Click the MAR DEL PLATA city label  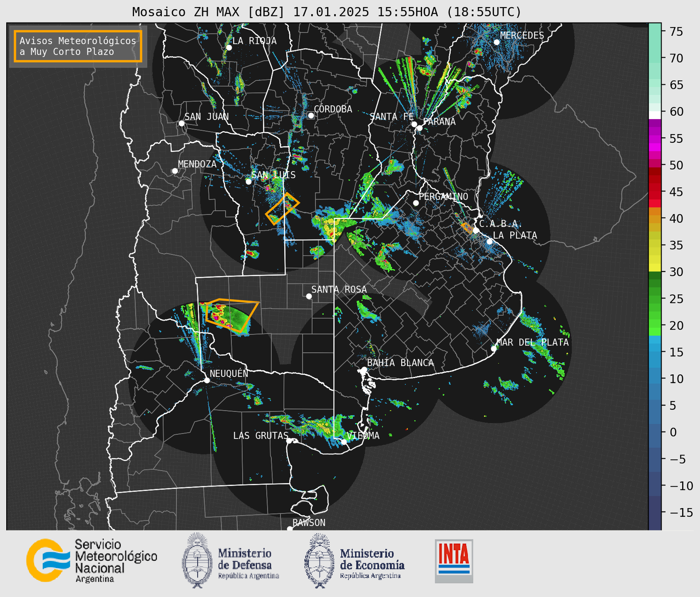pos(533,343)
